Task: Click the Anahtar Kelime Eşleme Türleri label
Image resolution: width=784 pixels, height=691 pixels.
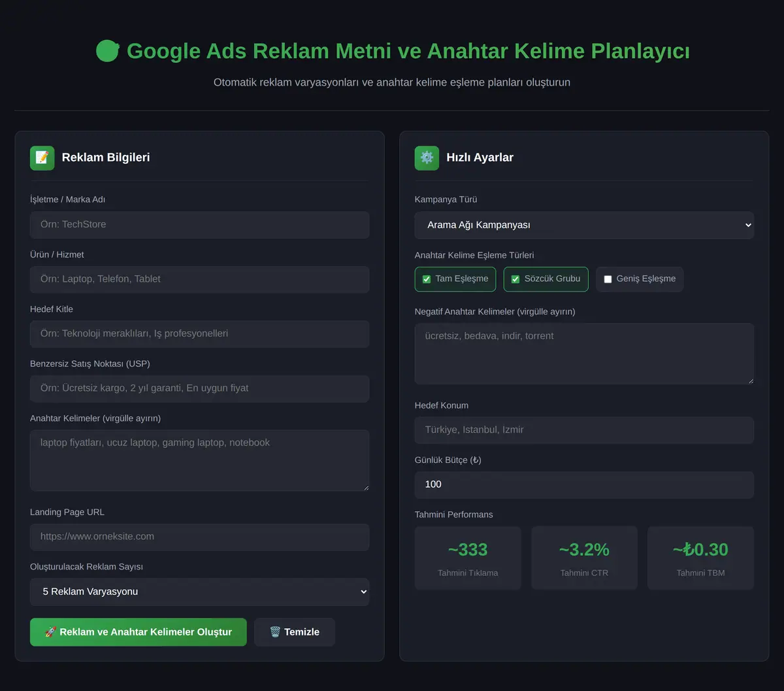Action: click(474, 255)
